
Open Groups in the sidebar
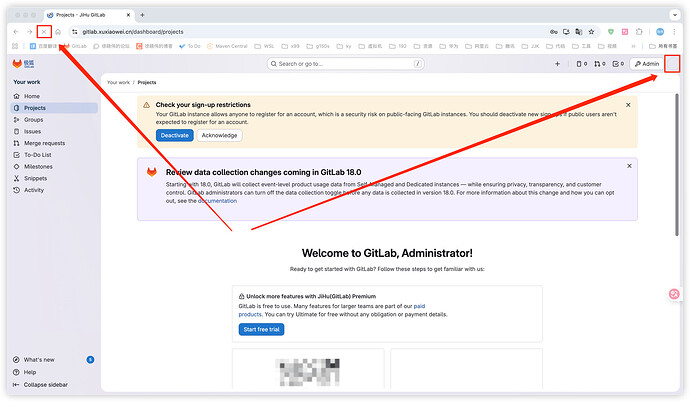34,119
